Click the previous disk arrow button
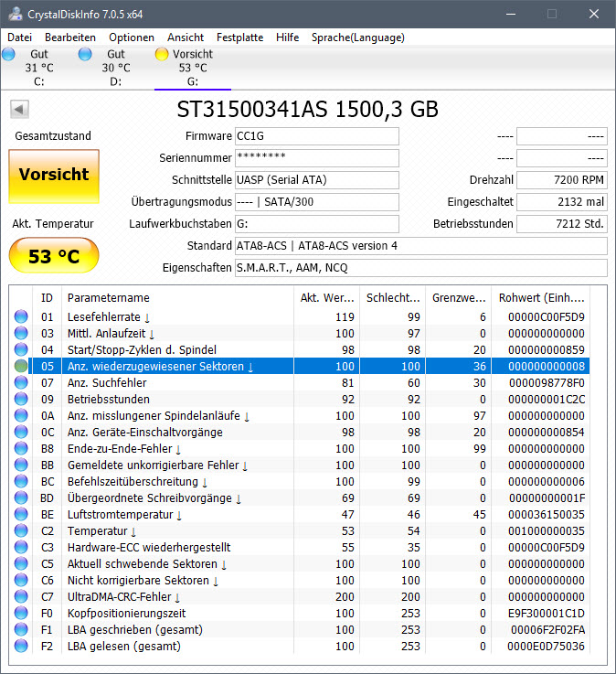616x674 pixels. [19, 109]
